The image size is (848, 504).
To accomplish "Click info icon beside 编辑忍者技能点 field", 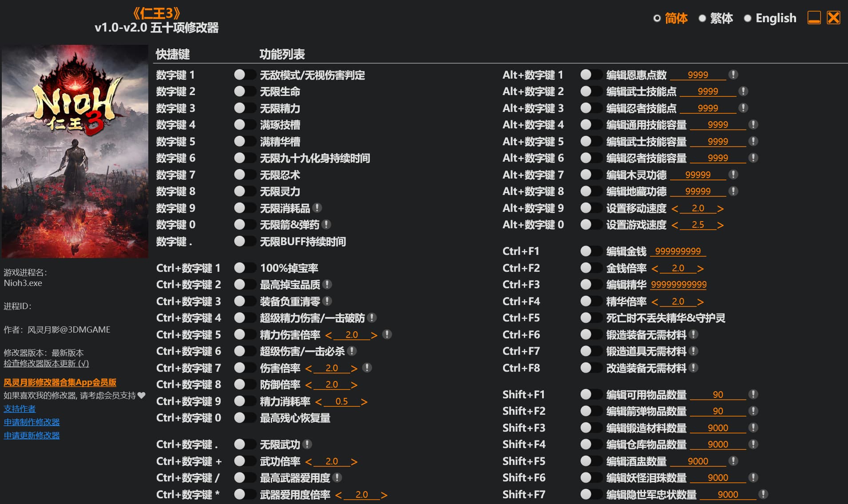I will pyautogui.click(x=743, y=108).
